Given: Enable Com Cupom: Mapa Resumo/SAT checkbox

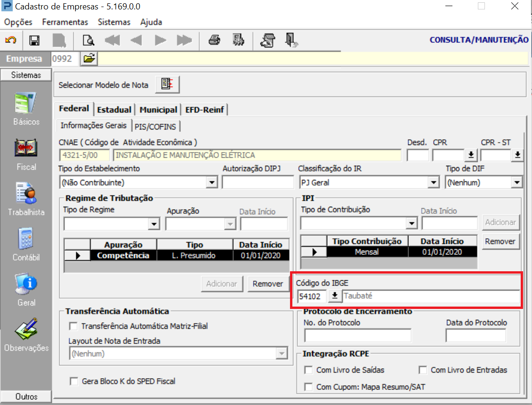Looking at the screenshot, I should [308, 387].
